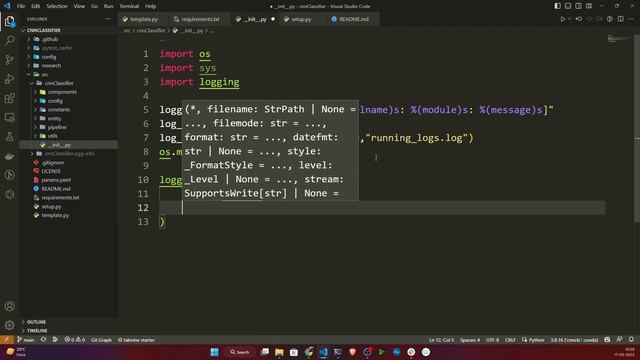
Task: Open the Accounts menu
Action: pos(9,306)
